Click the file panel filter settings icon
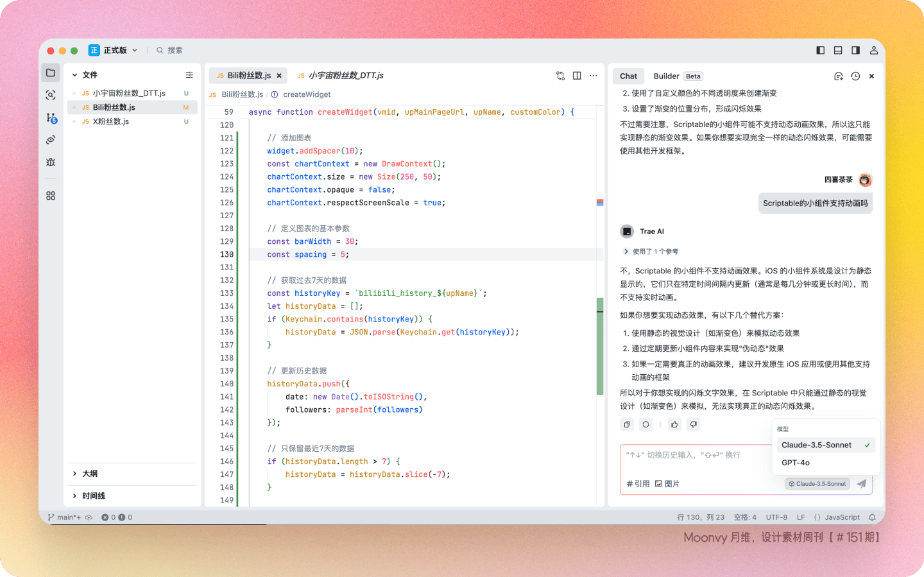Image resolution: width=924 pixels, height=577 pixels. (189, 75)
